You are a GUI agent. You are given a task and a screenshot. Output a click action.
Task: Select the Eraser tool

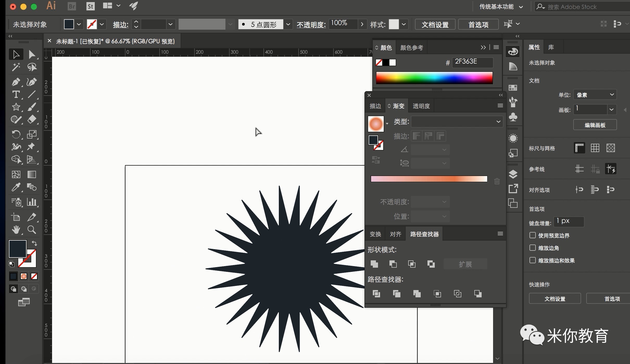click(32, 120)
